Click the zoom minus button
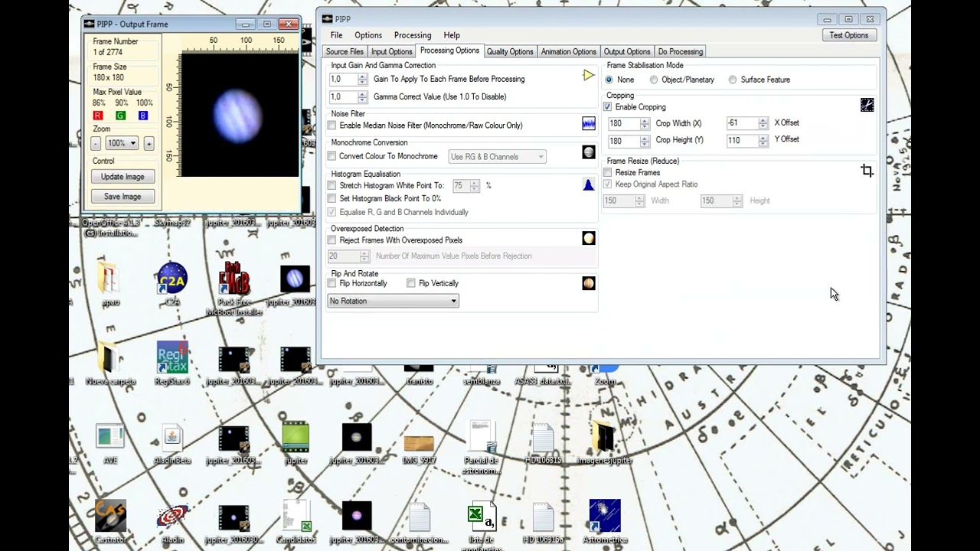The image size is (980, 551). coord(96,143)
